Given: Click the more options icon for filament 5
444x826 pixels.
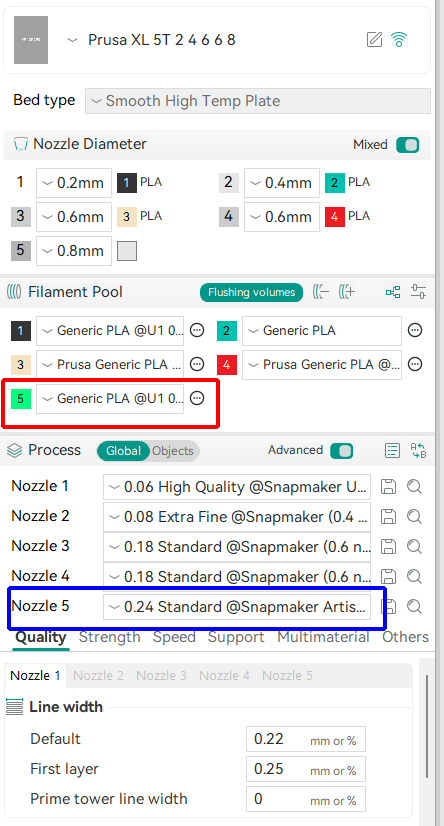Looking at the screenshot, I should 196,399.
